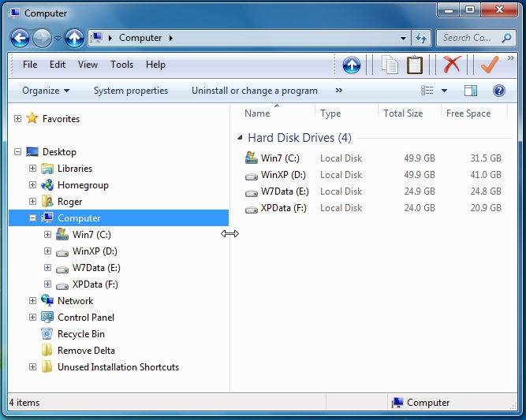Click the magnifier search icon
This screenshot has width=526, height=420.
click(x=506, y=38)
